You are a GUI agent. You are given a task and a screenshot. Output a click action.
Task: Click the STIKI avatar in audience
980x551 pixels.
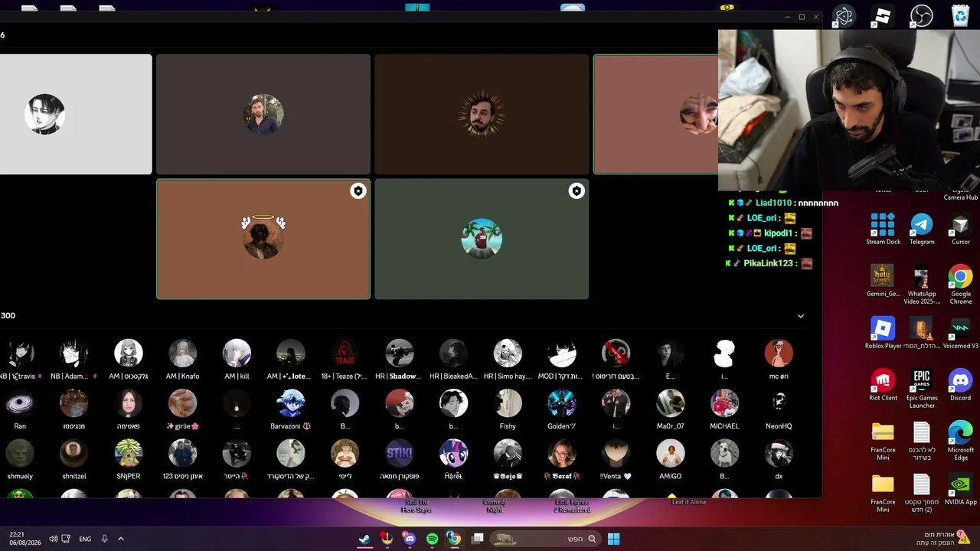(400, 454)
